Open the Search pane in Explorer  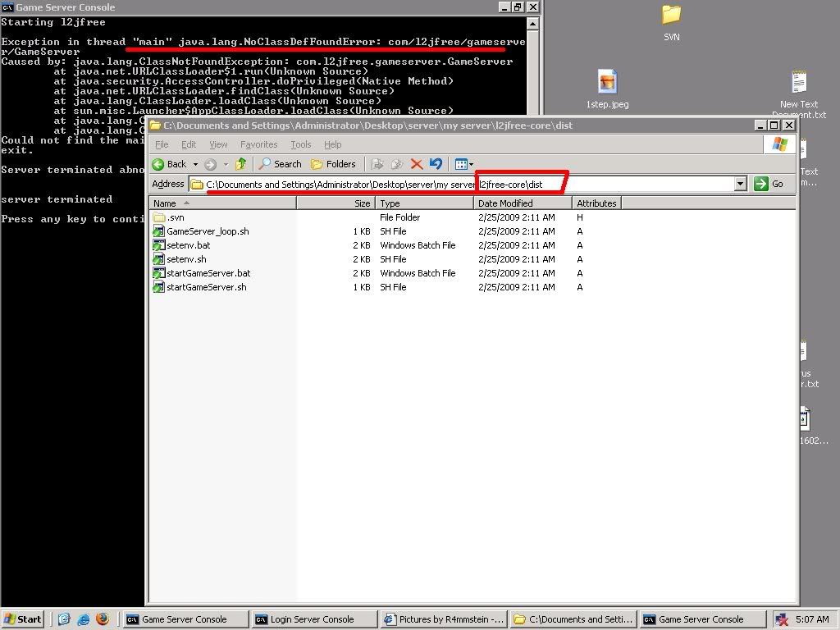280,164
